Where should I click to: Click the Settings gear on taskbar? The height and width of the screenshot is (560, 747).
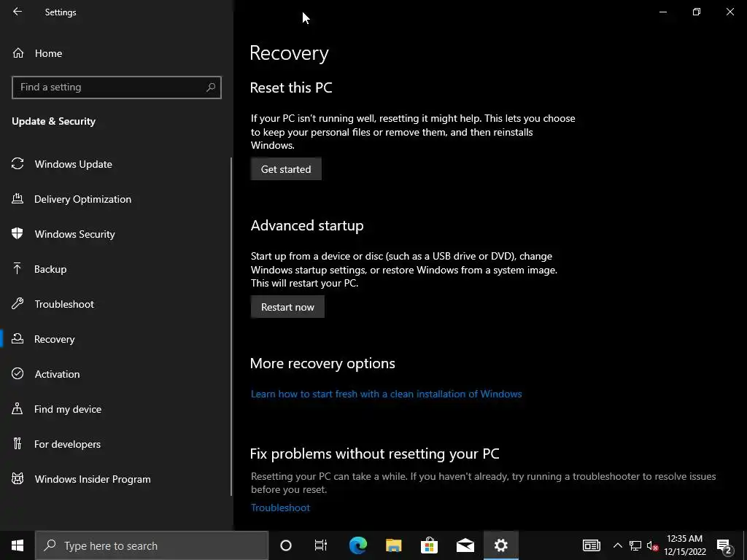tap(500, 545)
